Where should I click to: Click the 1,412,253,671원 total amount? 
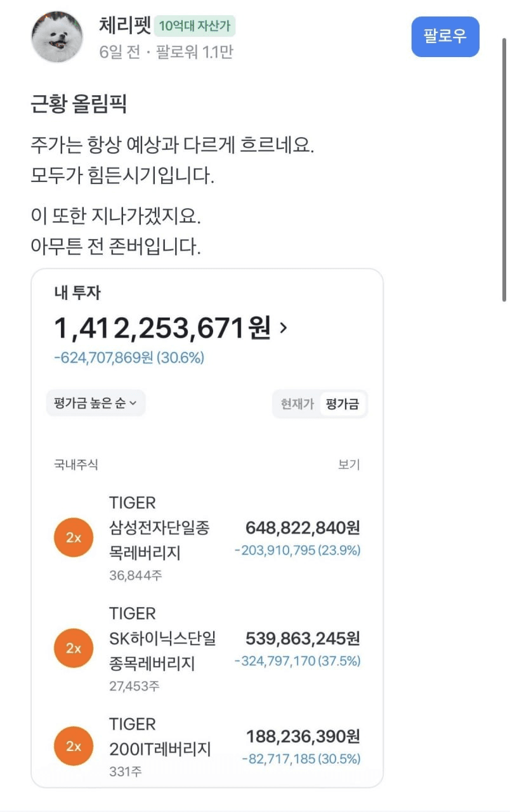(162, 328)
